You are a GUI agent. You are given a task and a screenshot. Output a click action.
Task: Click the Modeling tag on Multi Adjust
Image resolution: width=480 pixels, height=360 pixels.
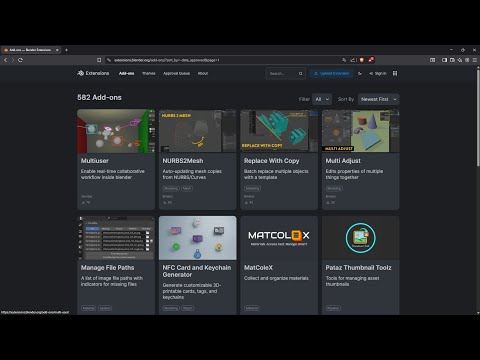coord(334,188)
